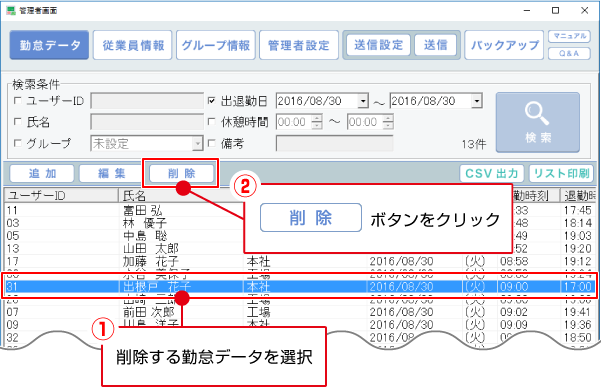Switch to the グループ情報 tab
Viewport: 601px width, 388px height.
tap(216, 45)
